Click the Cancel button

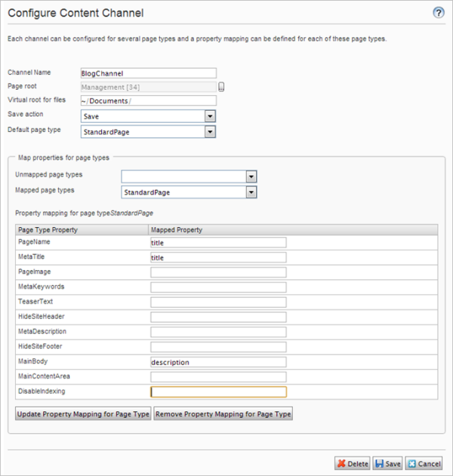[x=424, y=463]
